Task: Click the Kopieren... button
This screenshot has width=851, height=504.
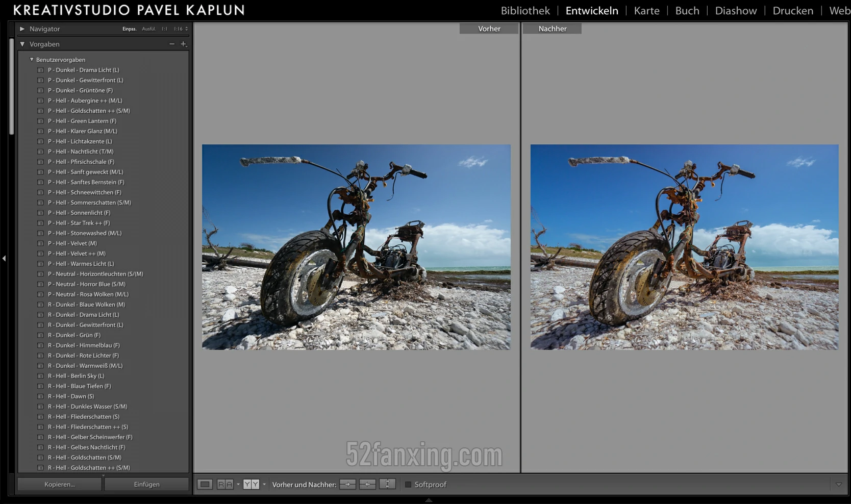Action: click(x=60, y=485)
